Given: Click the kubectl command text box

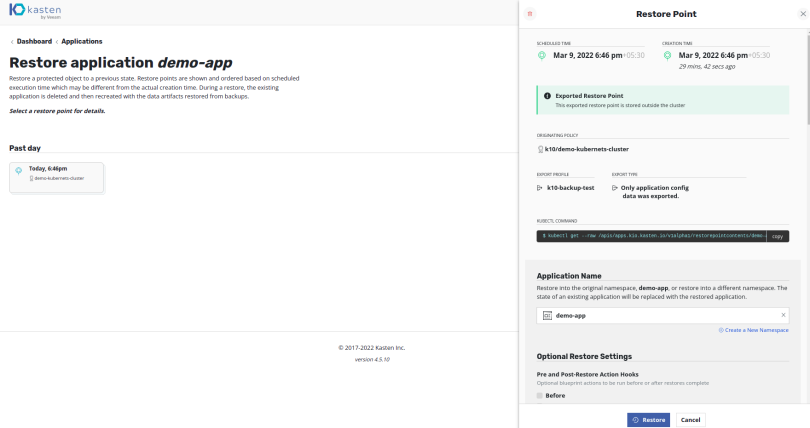Looking at the screenshot, I should click(651, 236).
